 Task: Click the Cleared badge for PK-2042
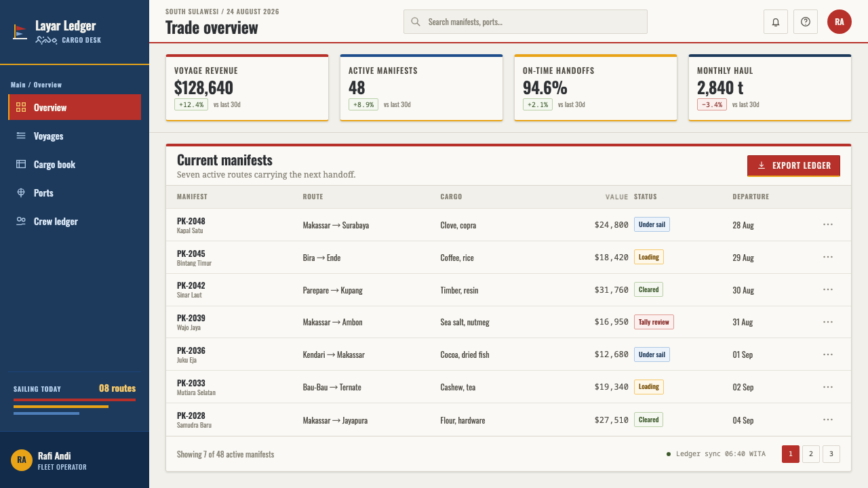click(648, 289)
